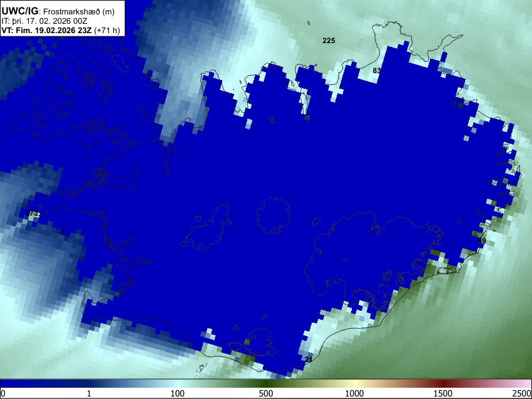Click the 'IT: þri. 17. 02. 2026 00Z' line
Screen dimensions: 532x399
[44, 21]
